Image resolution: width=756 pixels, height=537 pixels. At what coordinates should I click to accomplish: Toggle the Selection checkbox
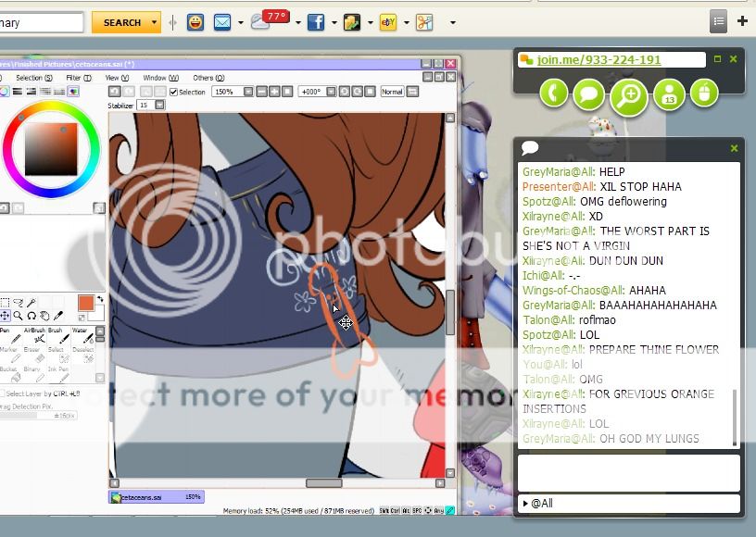click(173, 92)
